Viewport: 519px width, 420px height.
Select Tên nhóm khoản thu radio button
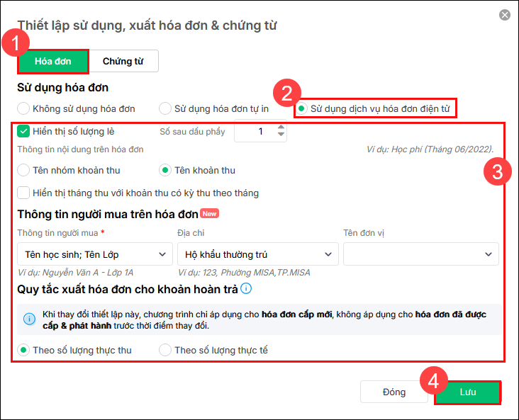tap(24, 170)
